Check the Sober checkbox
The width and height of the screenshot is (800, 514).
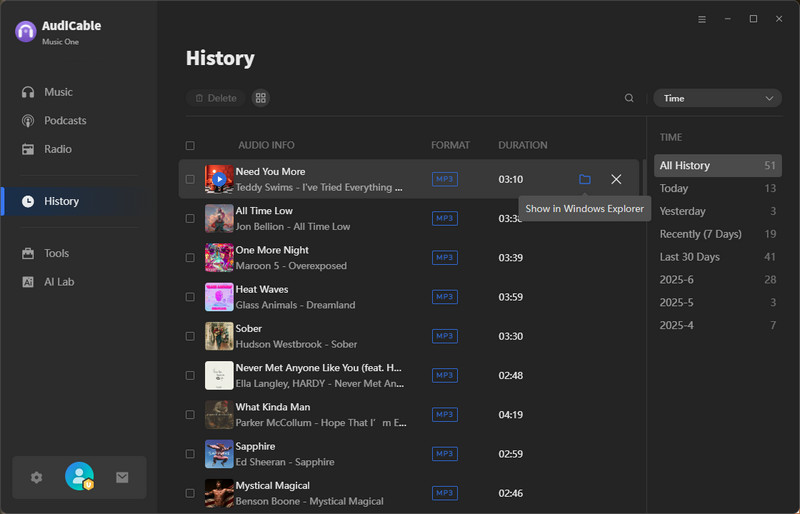(x=190, y=336)
